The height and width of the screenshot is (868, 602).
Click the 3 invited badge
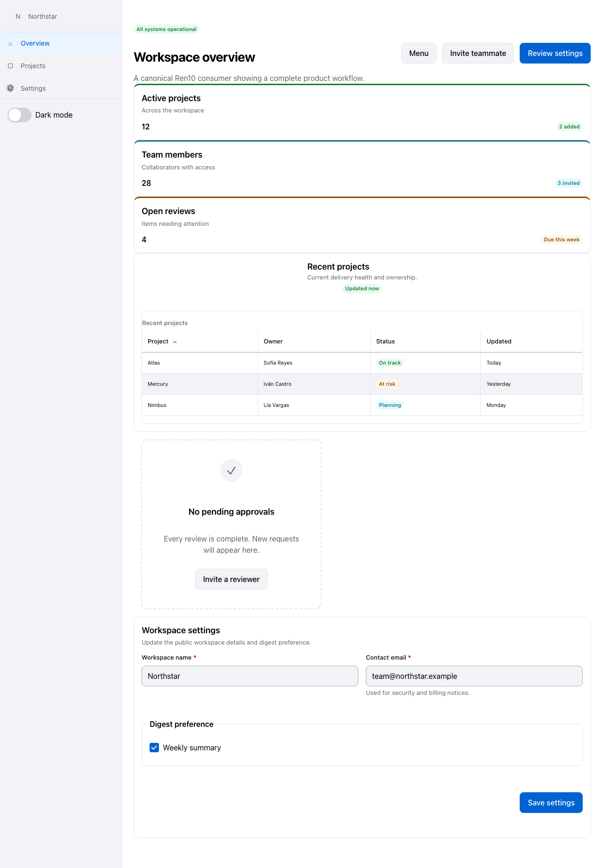(569, 183)
